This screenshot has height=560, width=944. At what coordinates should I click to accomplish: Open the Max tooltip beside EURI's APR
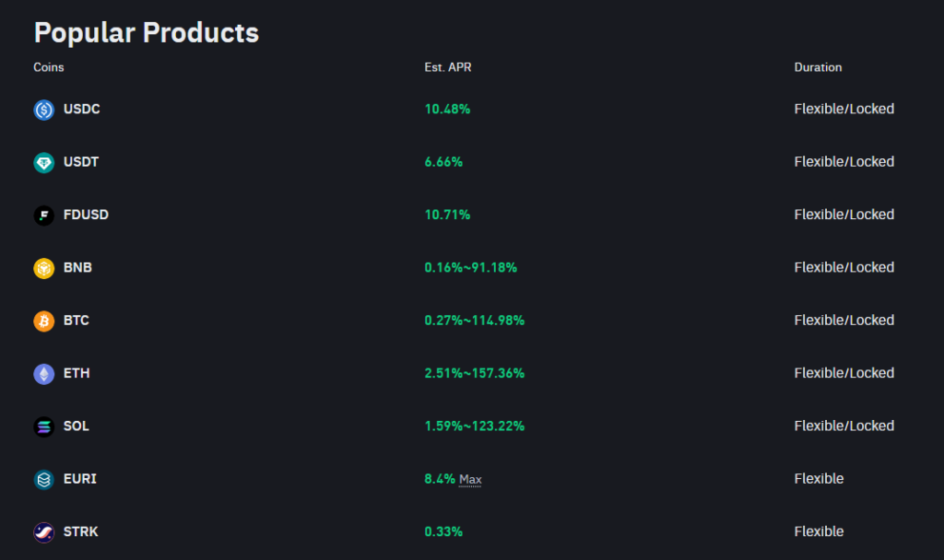pyautogui.click(x=472, y=479)
